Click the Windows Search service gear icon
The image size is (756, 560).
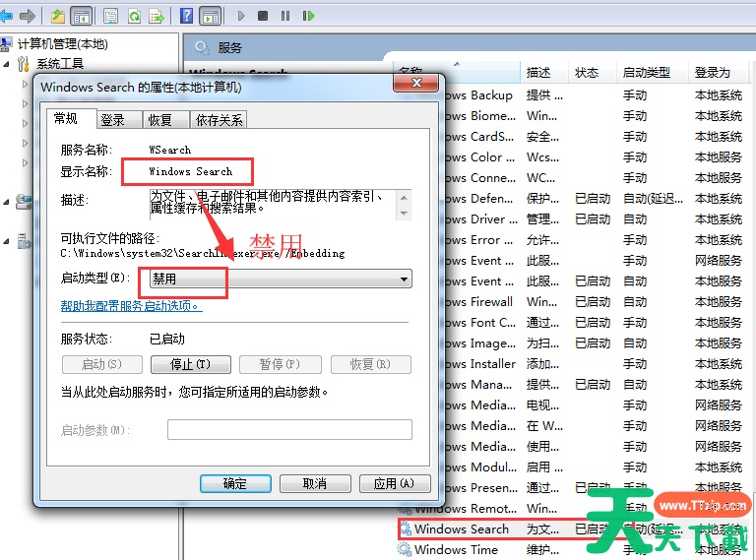point(406,529)
